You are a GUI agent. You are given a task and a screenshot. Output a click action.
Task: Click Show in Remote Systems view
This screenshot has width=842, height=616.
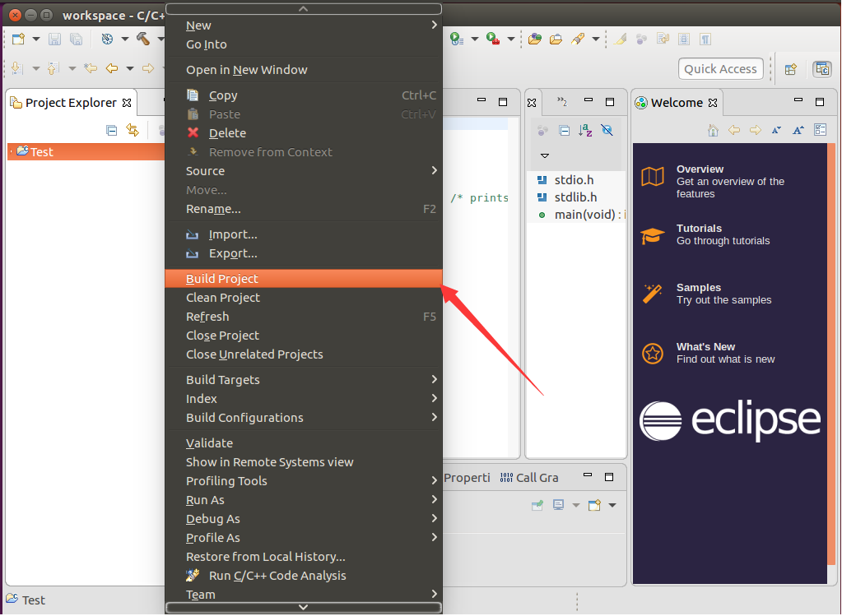[x=304, y=462]
